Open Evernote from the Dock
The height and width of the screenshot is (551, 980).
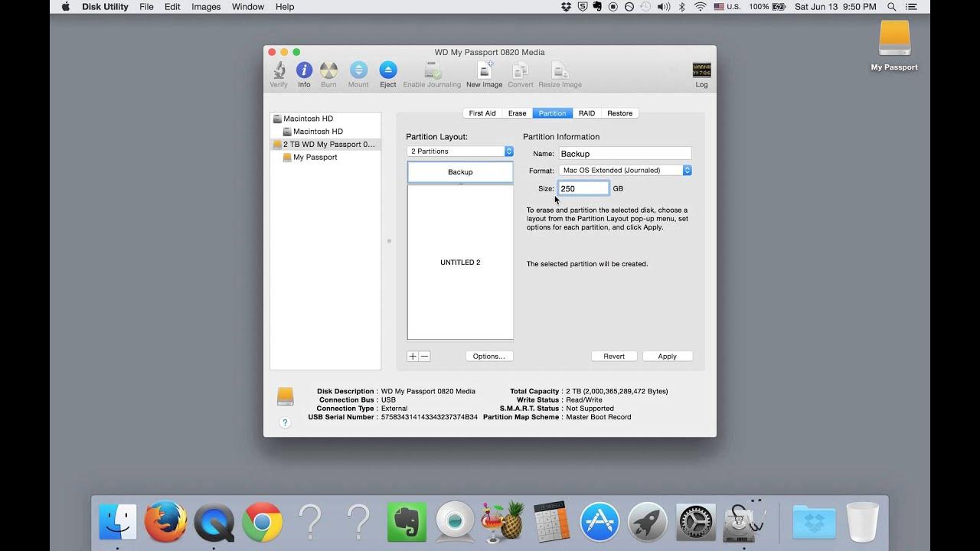point(407,523)
